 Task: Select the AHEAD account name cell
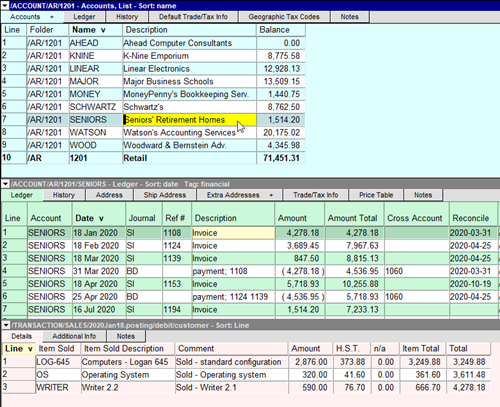click(95, 43)
